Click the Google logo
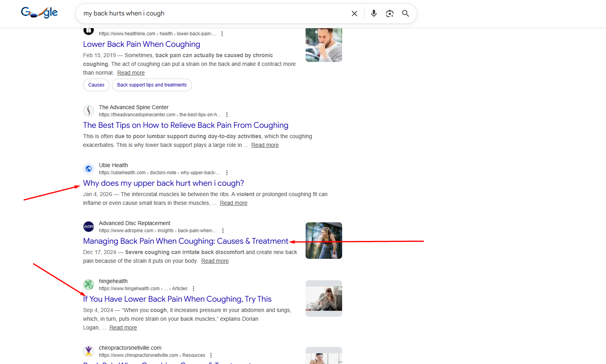This screenshot has height=364, width=606. pyautogui.click(x=39, y=13)
